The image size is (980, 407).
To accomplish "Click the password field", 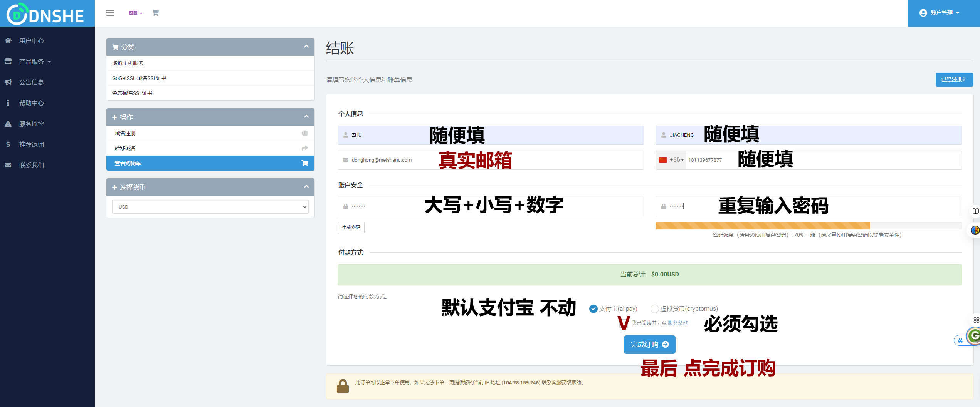I will [491, 206].
